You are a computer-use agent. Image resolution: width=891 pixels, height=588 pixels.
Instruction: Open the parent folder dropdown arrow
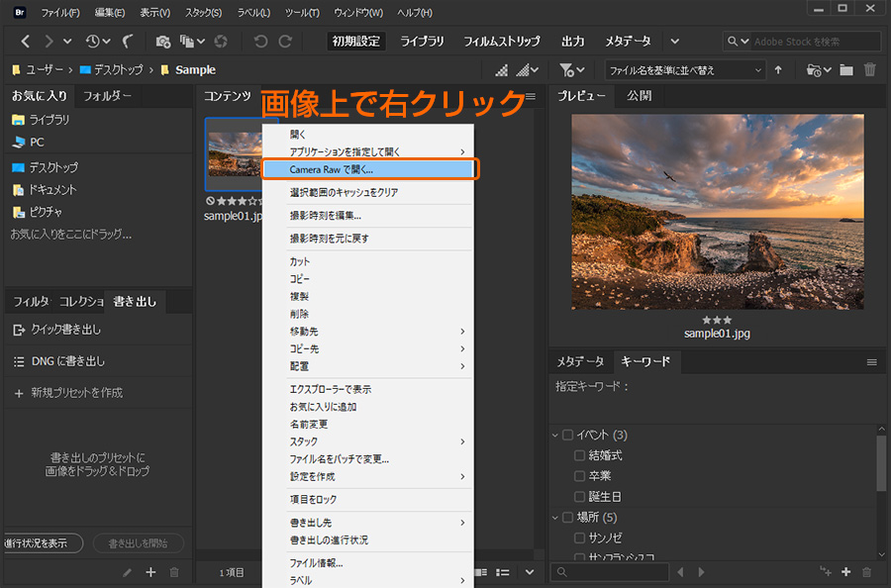pos(67,41)
